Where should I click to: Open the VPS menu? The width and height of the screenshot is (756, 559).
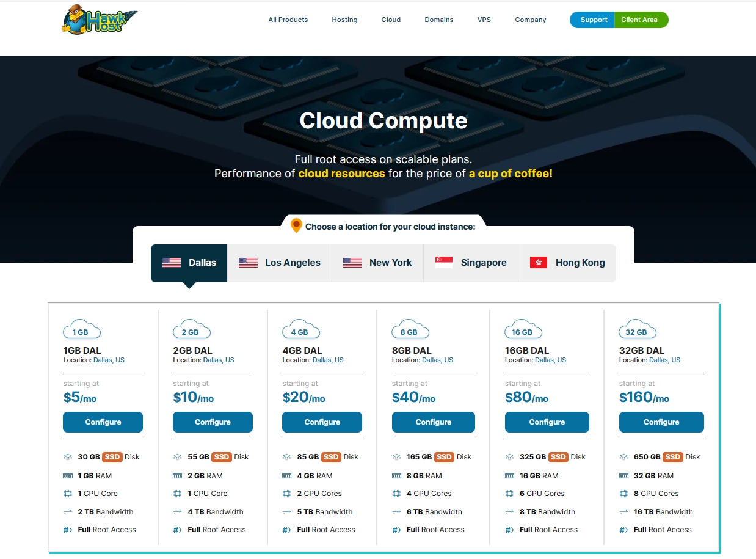click(484, 20)
